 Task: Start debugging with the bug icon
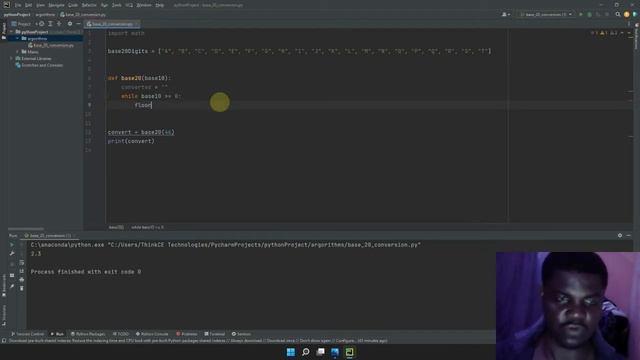tap(589, 15)
